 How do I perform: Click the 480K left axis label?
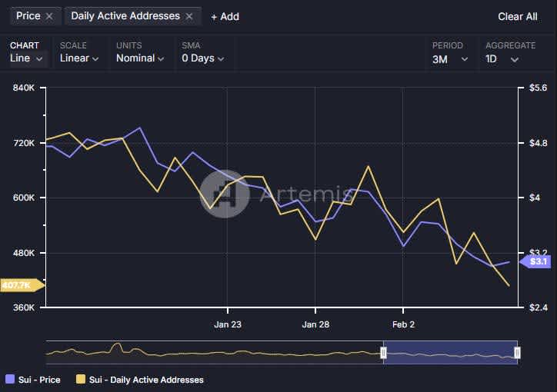[x=23, y=253]
